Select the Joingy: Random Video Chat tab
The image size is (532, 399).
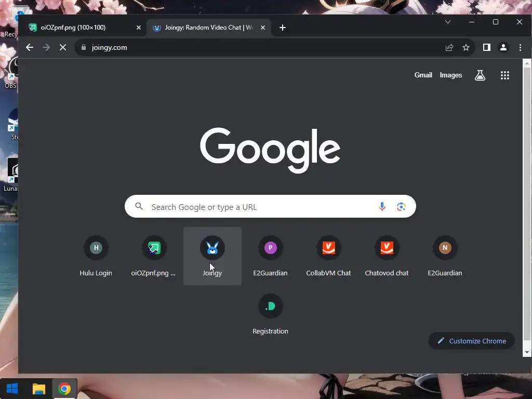[209, 28]
